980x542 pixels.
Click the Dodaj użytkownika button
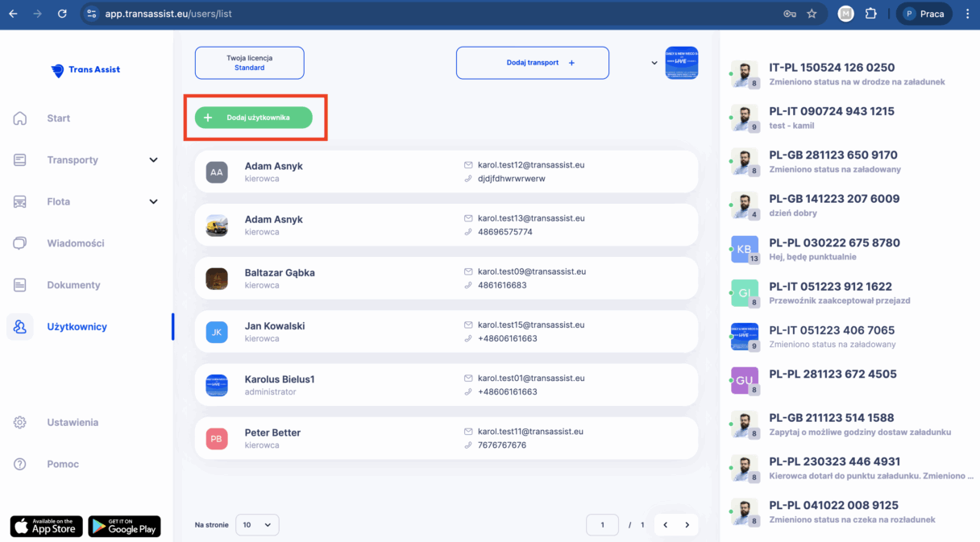[253, 118]
